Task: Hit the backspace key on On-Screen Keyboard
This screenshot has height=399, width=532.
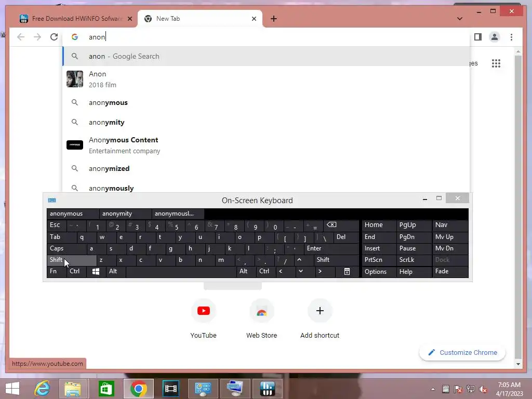Action: [340, 225]
